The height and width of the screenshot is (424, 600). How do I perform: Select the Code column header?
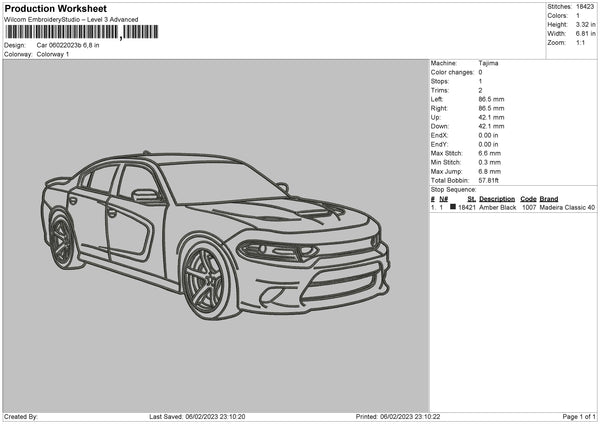(x=528, y=198)
